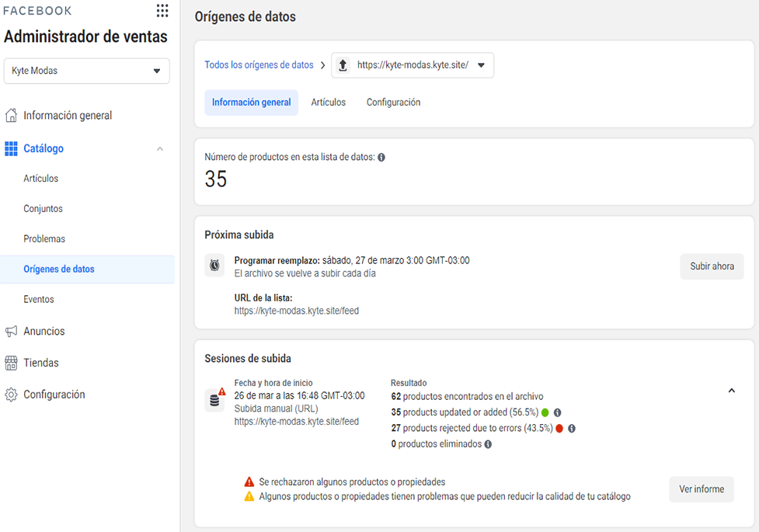
Task: Click '27 products rejected due to errors' text
Action: pos(472,429)
